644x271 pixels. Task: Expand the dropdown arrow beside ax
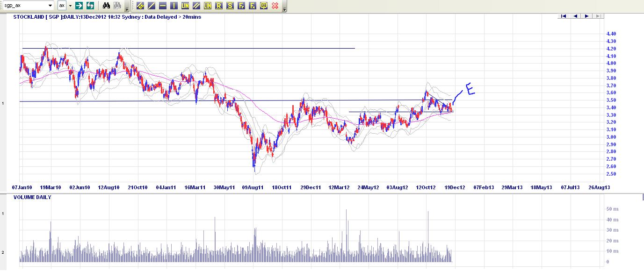70,6
